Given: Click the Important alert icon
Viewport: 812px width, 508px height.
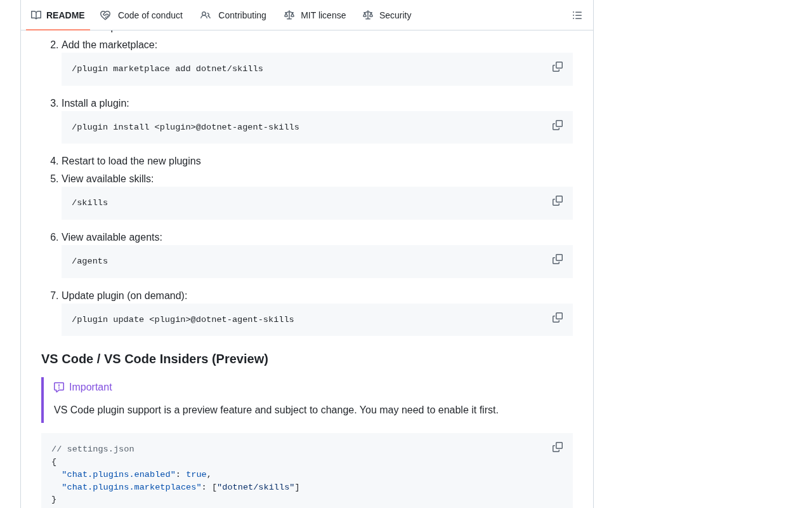Looking at the screenshot, I should click(59, 387).
